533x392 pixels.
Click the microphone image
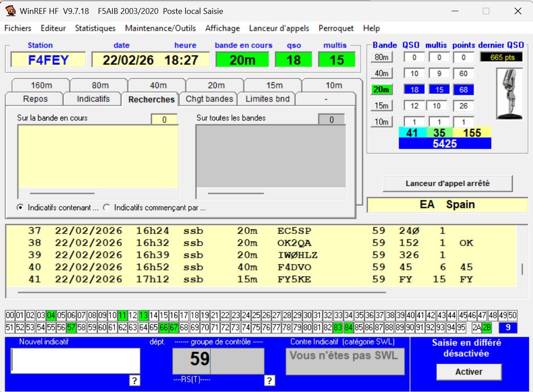click(509, 94)
